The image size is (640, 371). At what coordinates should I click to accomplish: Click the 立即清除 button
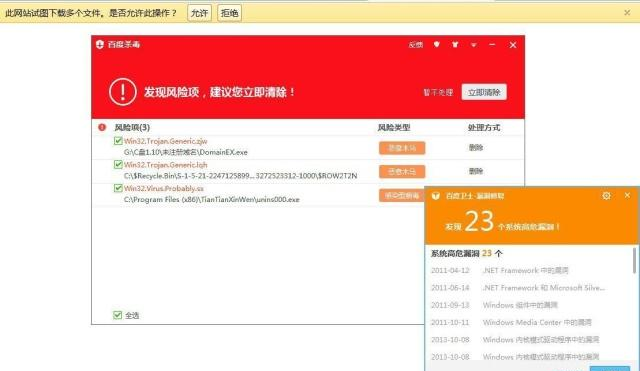tap(484, 92)
